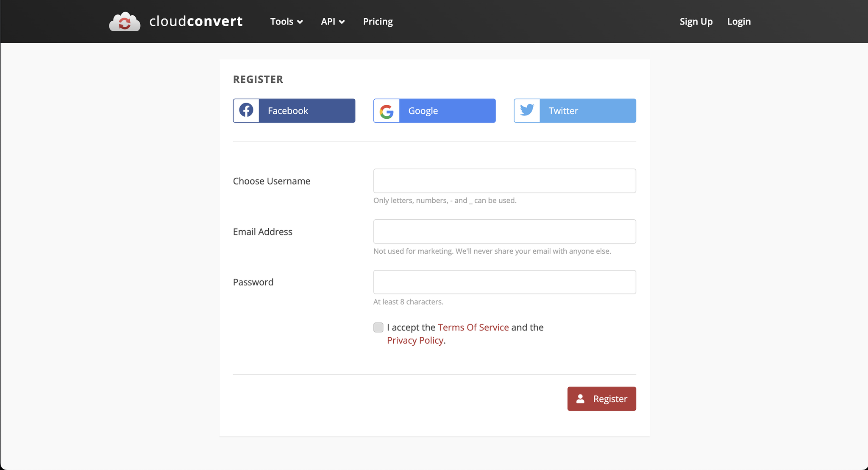Click the CloudConvert cloud logo icon
Viewport: 868px width, 470px height.
coord(125,22)
